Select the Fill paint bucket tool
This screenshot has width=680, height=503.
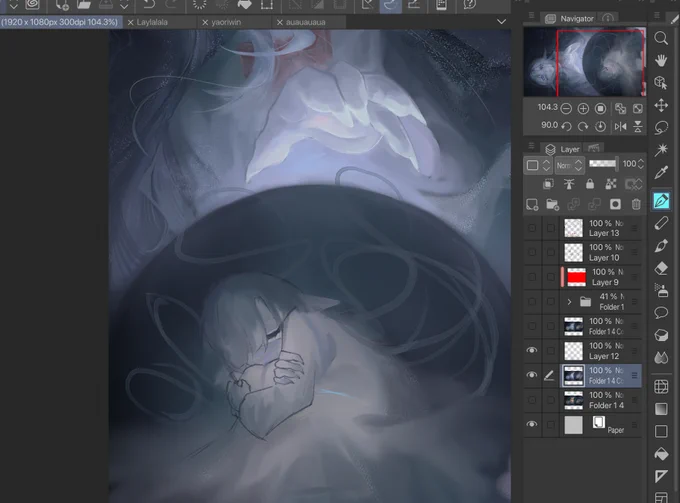click(661, 454)
